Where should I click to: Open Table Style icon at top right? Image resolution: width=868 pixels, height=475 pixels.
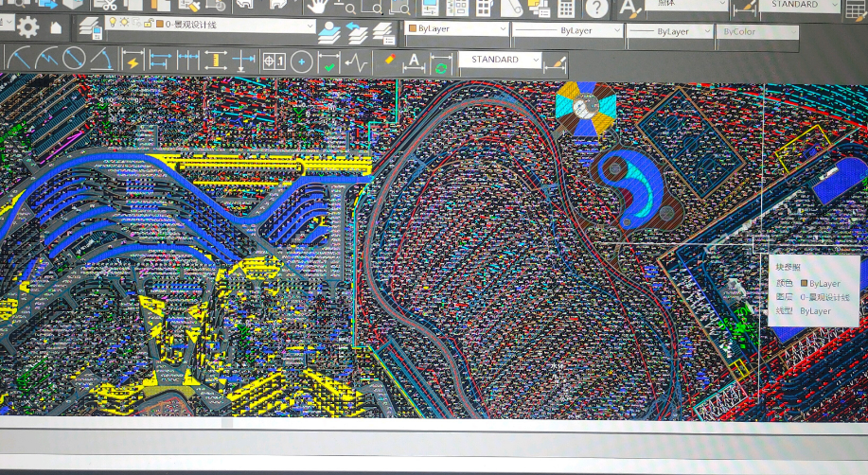point(856,11)
